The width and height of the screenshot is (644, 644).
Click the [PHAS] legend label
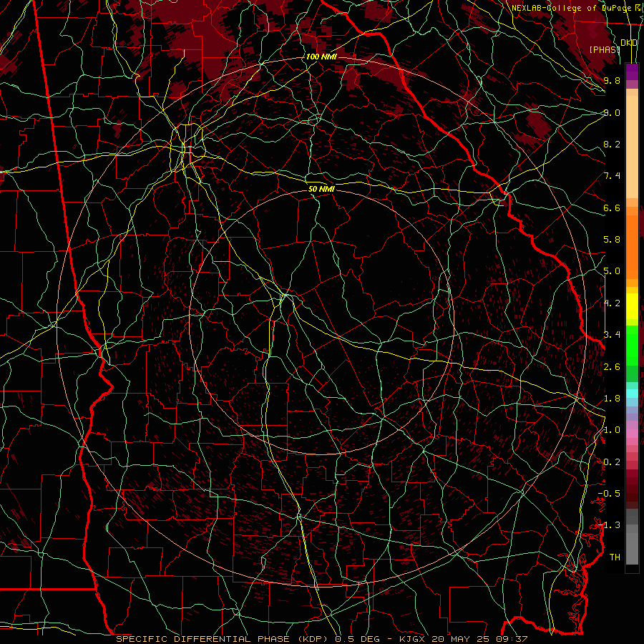coord(605,49)
